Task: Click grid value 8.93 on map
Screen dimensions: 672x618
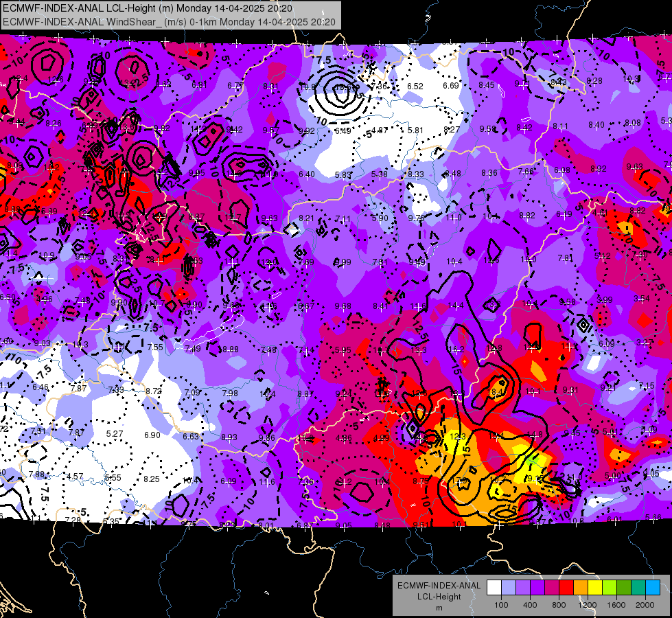Action: coord(229,437)
